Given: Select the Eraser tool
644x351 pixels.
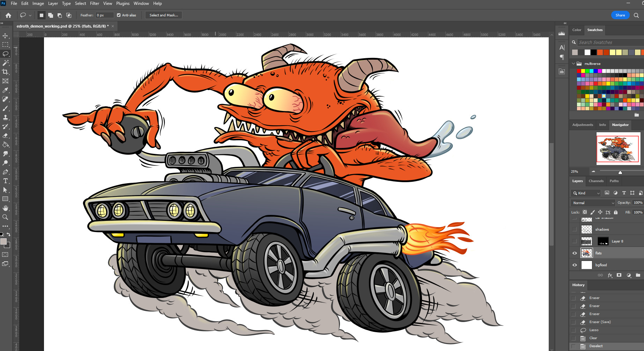Looking at the screenshot, I should point(5,135).
